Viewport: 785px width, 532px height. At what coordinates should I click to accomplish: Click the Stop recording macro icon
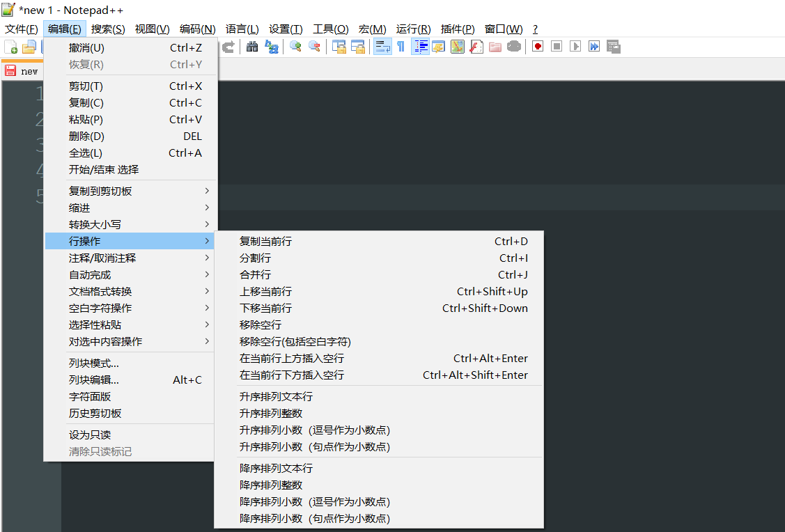pos(557,47)
